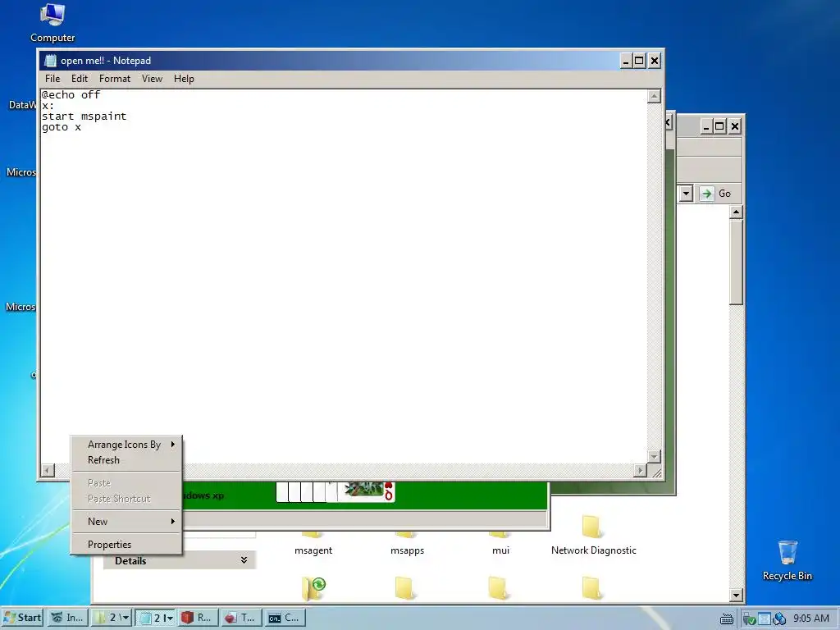This screenshot has width=840, height=630.
Task: Open the Help menu in Notepad
Action: click(x=184, y=79)
